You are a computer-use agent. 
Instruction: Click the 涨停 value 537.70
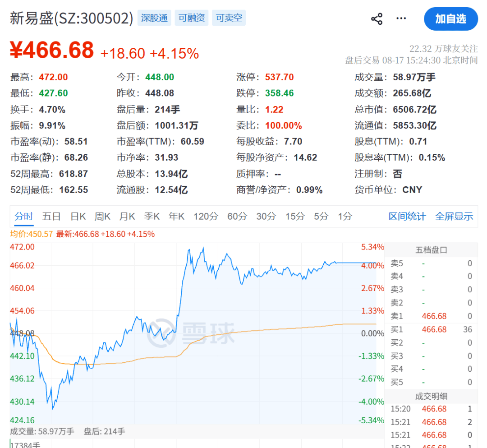coord(279,77)
